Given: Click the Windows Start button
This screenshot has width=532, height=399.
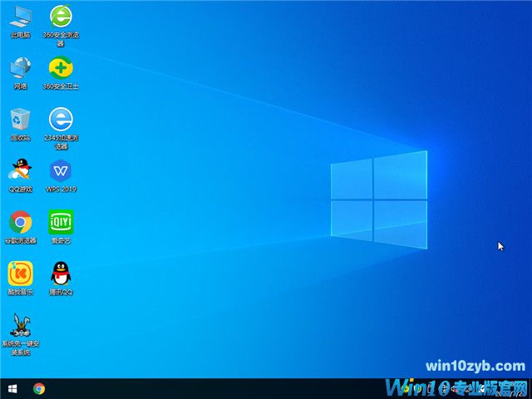Looking at the screenshot, I should point(12,389).
